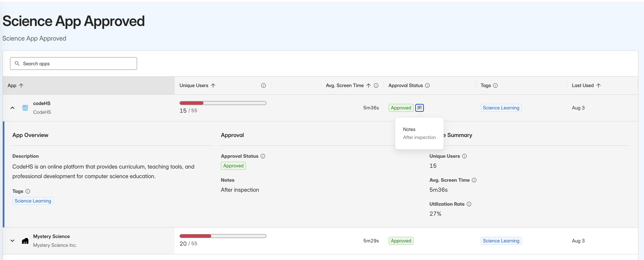Click the App column header

click(x=89, y=85)
